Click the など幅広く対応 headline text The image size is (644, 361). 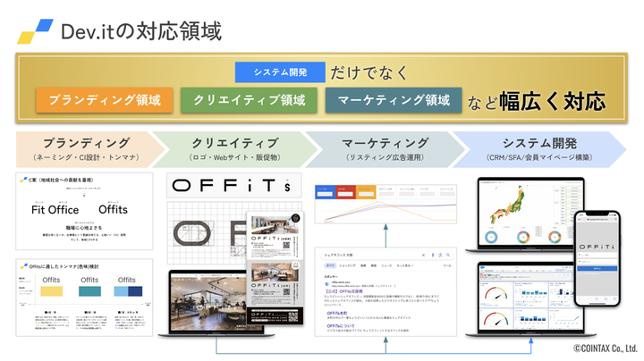[537, 102]
